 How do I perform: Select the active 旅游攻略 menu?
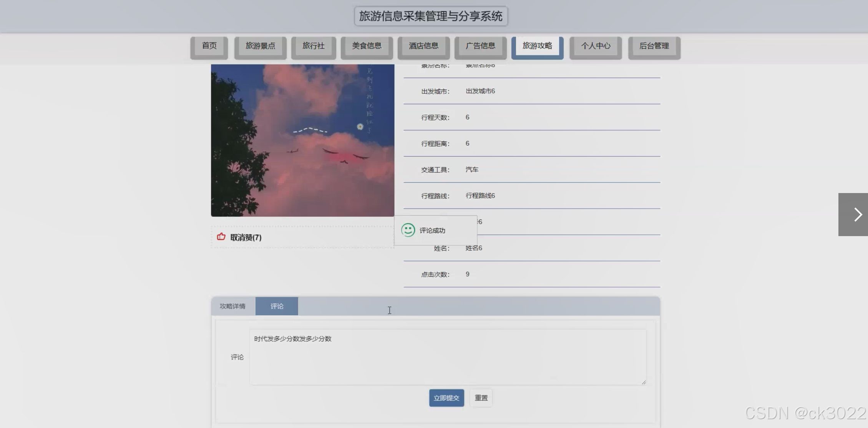click(x=537, y=46)
